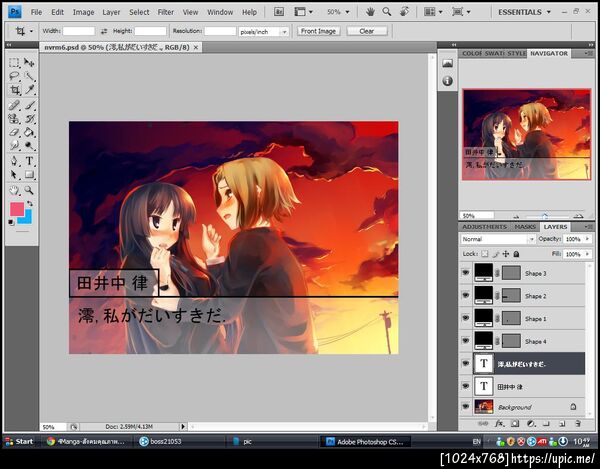Switch to the MASKS tab
600x469 pixels.
[525, 227]
